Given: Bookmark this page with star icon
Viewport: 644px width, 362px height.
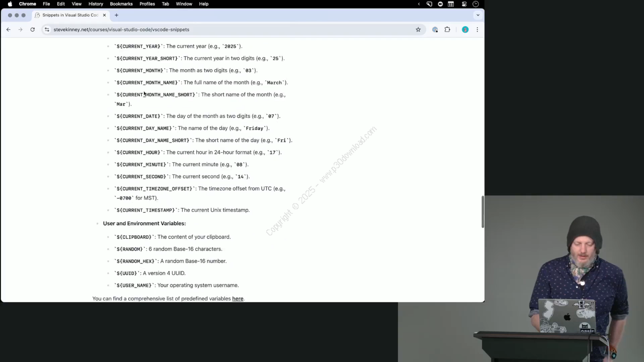Looking at the screenshot, I should pyautogui.click(x=418, y=30).
